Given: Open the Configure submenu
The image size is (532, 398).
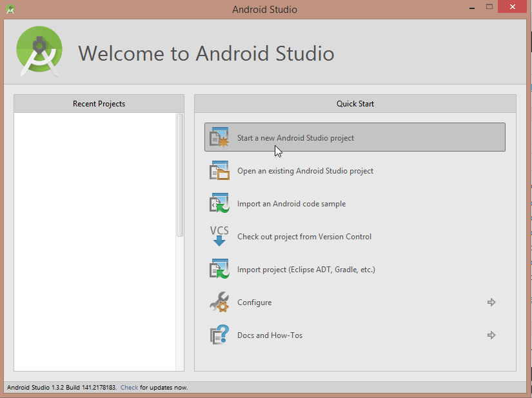Looking at the screenshot, I should 355,302.
